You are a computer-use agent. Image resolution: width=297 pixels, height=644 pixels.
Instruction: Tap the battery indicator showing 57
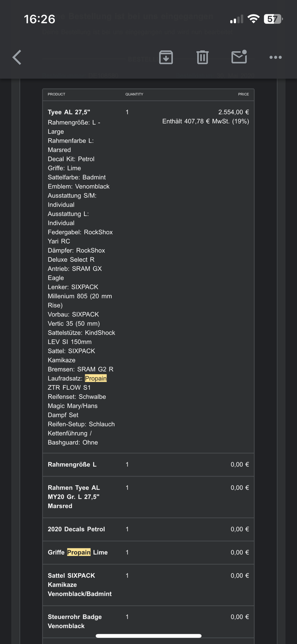[273, 19]
